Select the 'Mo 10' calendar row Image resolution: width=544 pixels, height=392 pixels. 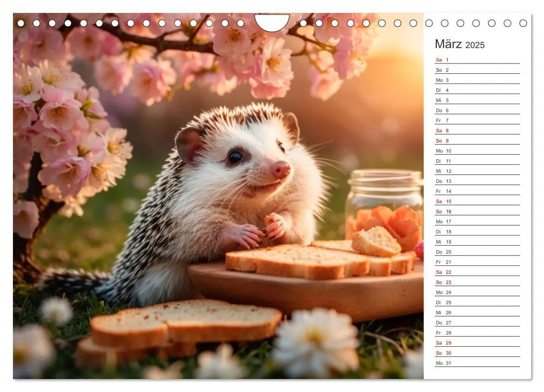pos(477,151)
